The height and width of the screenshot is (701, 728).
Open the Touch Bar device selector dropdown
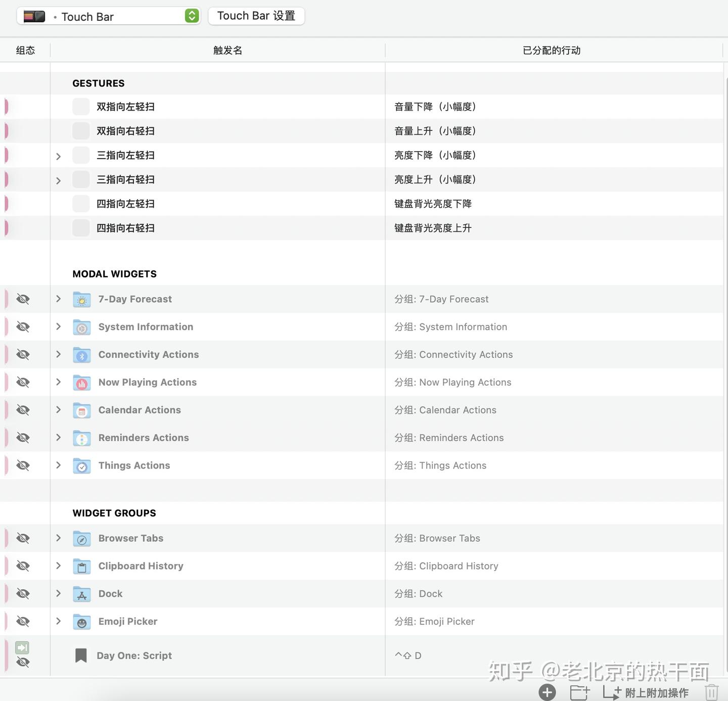coord(191,16)
